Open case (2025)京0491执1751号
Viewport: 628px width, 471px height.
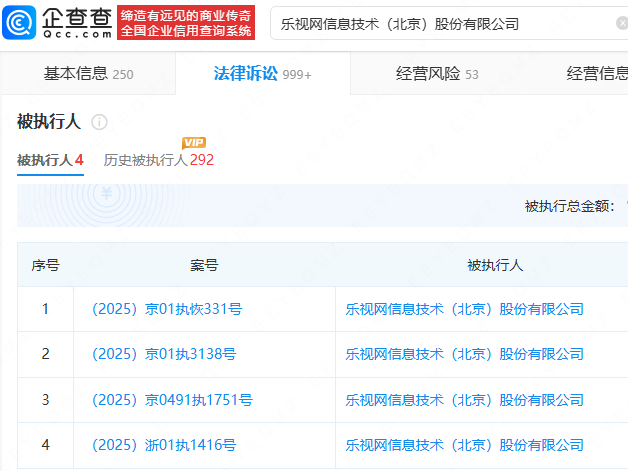[171, 400]
